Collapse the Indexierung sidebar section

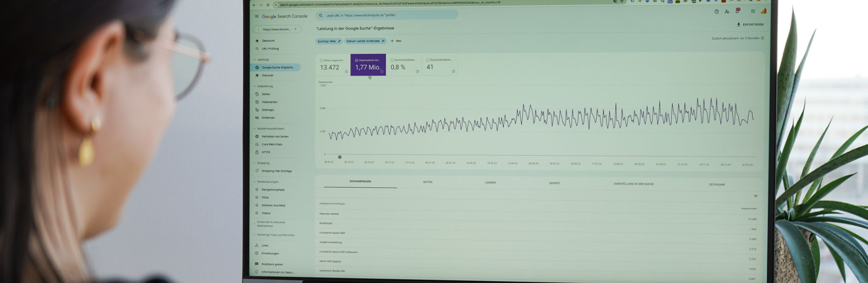255,86
